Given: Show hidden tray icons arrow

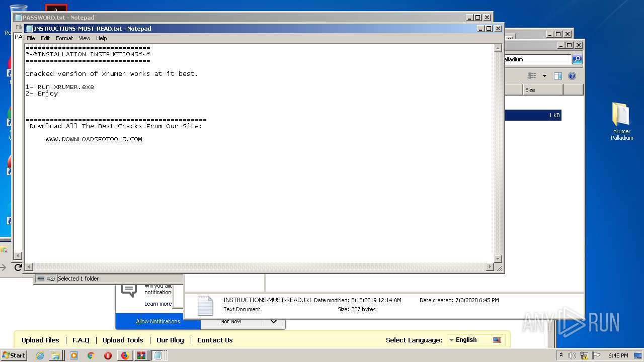Looking at the screenshot, I should (561, 355).
